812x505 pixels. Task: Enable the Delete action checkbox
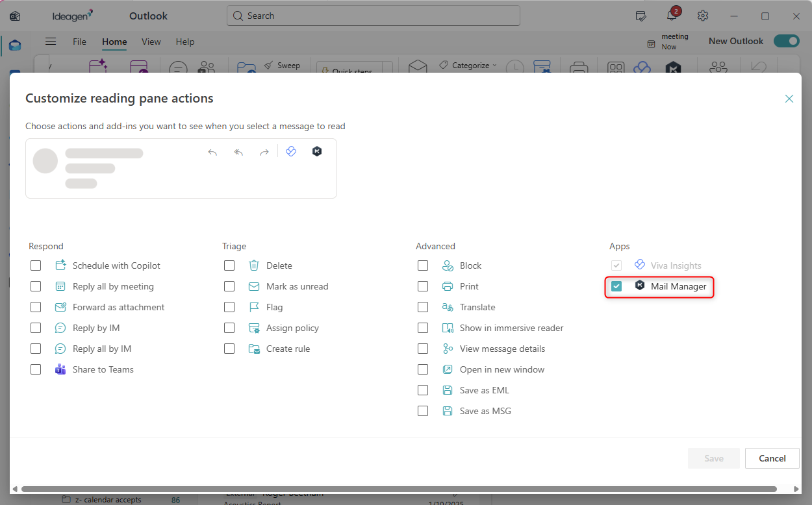coord(229,265)
